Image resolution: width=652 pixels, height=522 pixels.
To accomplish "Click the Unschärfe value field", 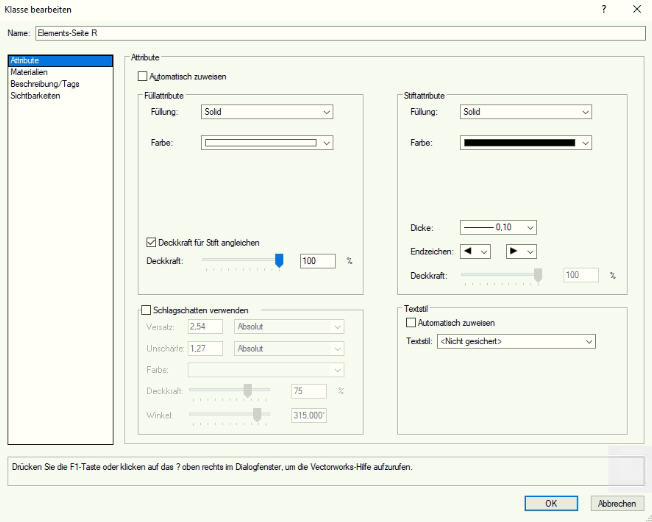I will click(205, 349).
